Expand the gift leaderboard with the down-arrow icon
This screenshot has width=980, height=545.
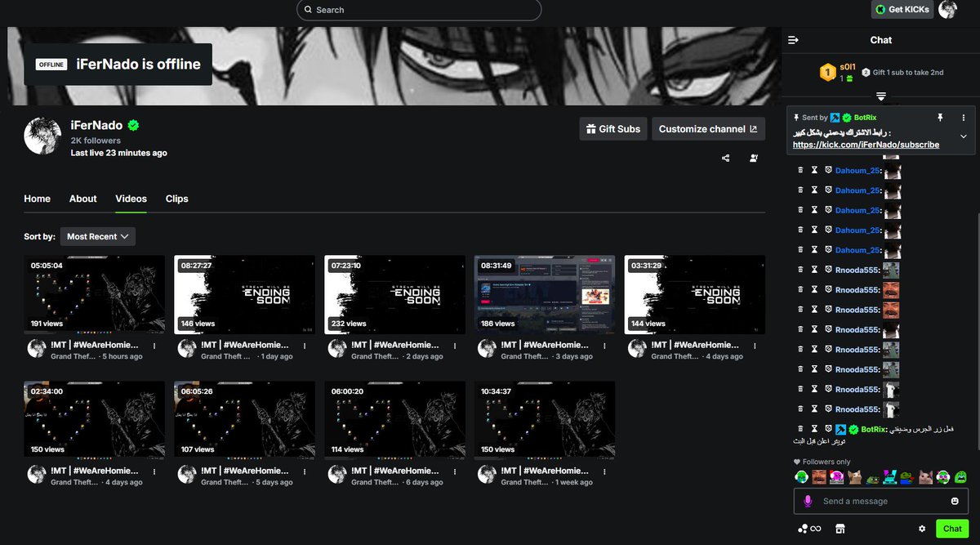click(x=881, y=96)
